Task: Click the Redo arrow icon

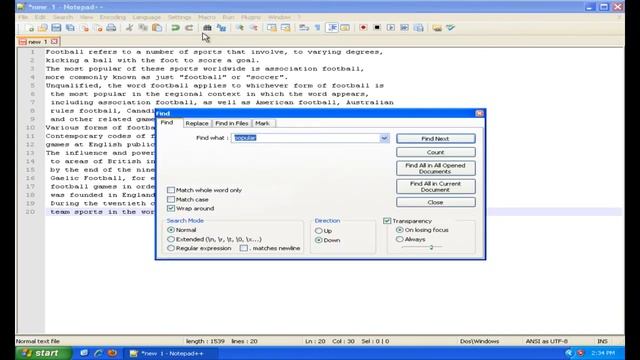Action: tap(189, 28)
